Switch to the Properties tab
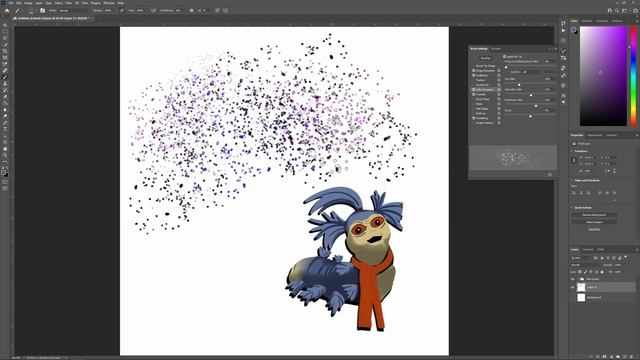The height and width of the screenshot is (360, 640). [x=577, y=135]
